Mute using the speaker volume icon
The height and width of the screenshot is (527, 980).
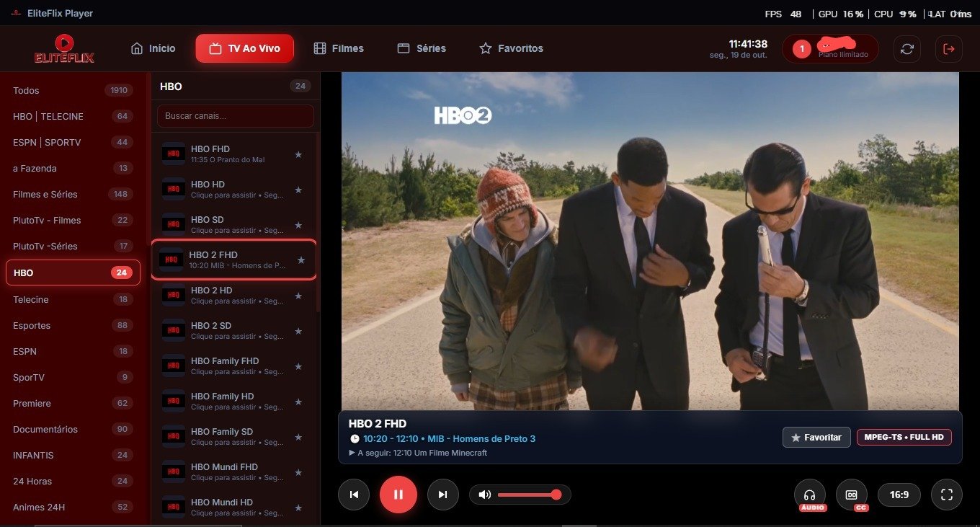[x=484, y=495]
